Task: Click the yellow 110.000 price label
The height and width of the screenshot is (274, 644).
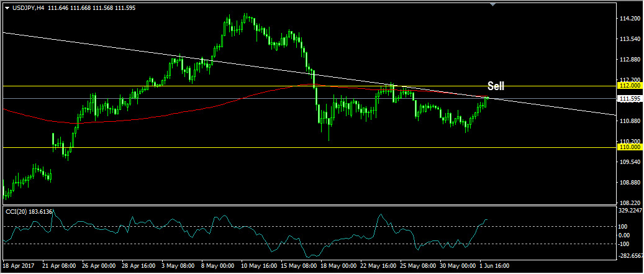Action: 629,147
